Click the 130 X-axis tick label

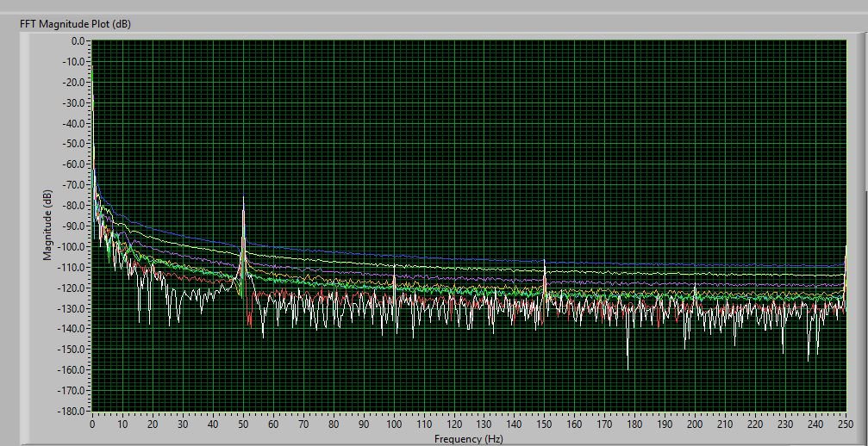pos(484,424)
